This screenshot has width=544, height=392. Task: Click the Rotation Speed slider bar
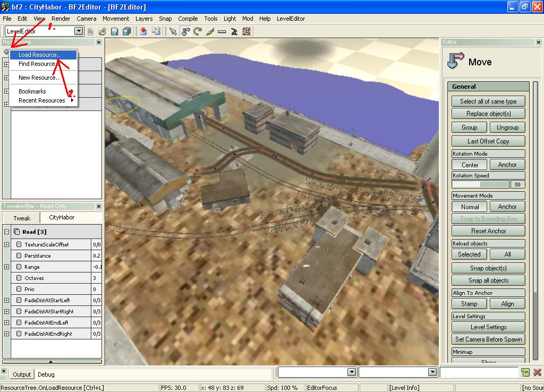point(480,184)
